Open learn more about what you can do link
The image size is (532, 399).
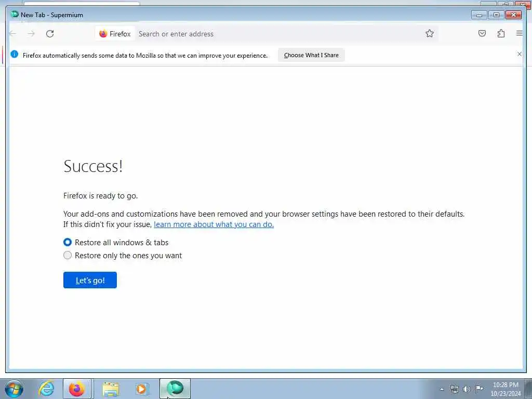point(214,224)
